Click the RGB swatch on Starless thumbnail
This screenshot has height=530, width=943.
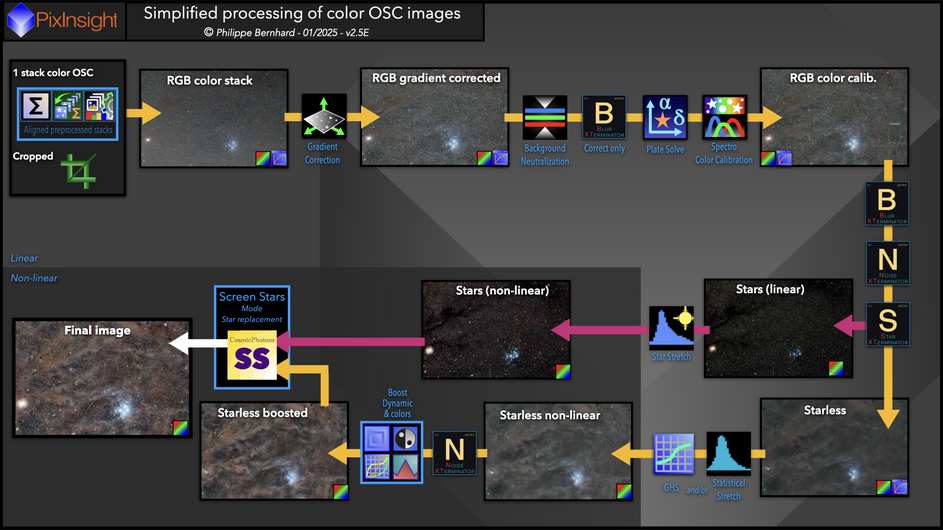[884, 487]
